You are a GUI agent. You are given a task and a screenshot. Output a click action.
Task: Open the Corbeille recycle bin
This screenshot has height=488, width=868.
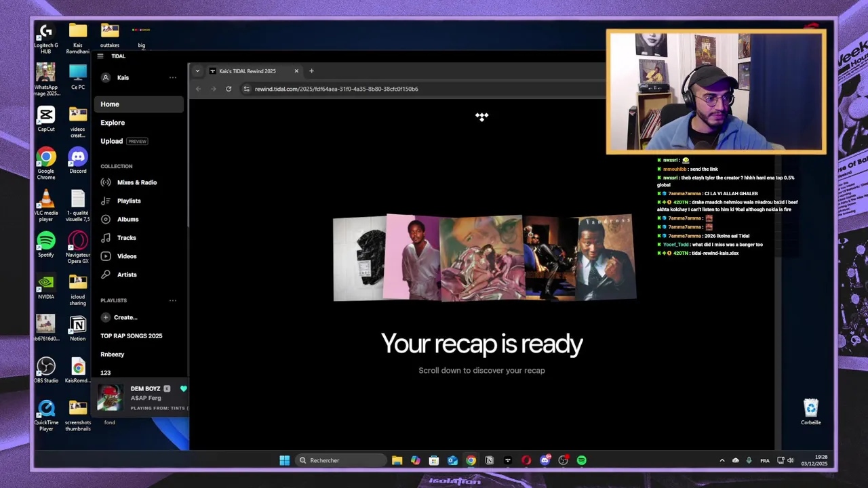(811, 413)
